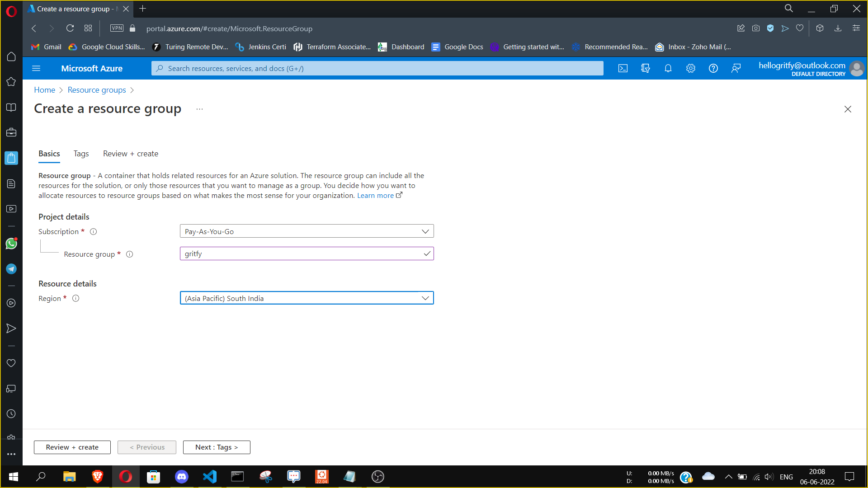Open Azure Cloud Shell terminal
The width and height of the screenshot is (868, 488).
pos(623,68)
